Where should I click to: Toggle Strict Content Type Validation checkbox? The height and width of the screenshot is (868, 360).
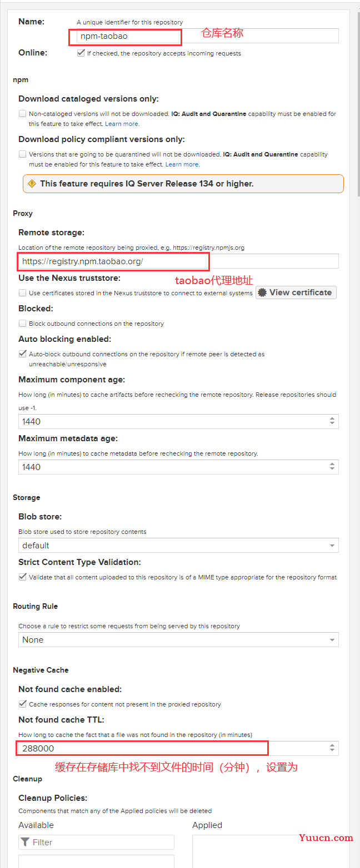(22, 577)
